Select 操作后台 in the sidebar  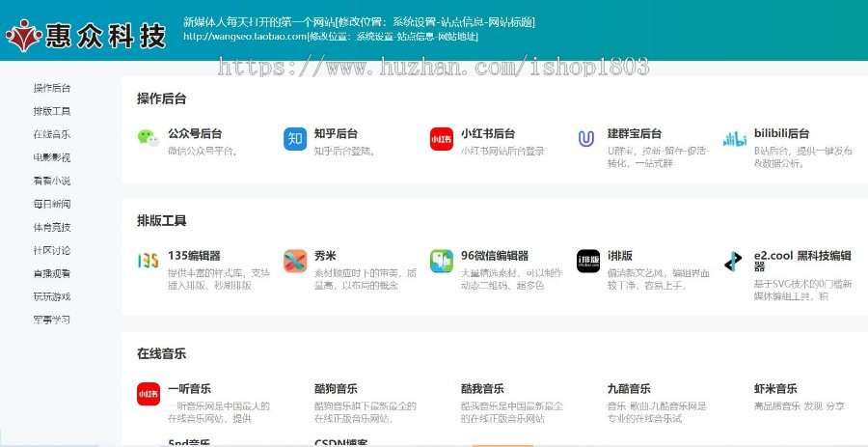tap(52, 88)
